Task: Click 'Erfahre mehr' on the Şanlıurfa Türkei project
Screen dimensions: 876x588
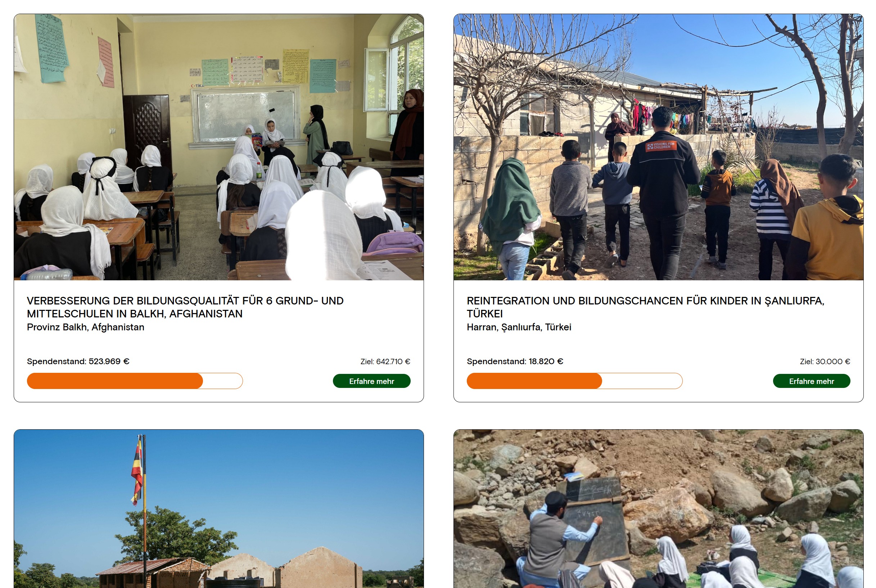Action: click(811, 381)
